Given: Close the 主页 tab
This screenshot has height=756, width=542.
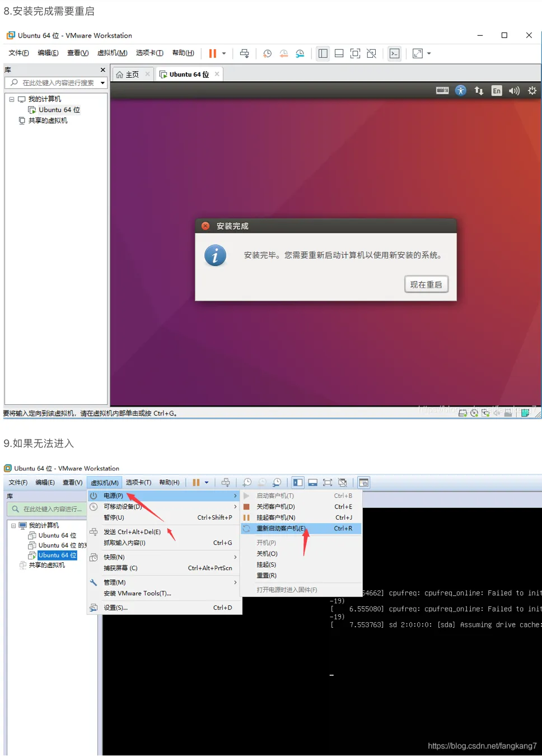Looking at the screenshot, I should click(x=147, y=74).
